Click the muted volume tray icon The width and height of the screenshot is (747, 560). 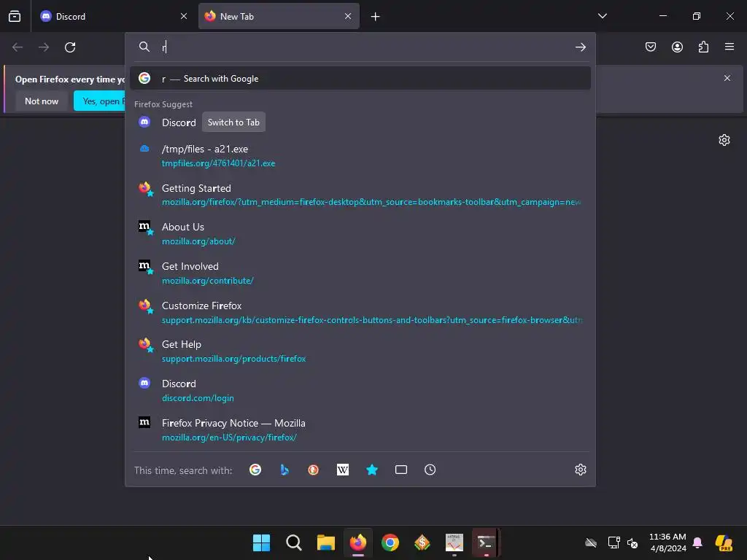click(632, 542)
